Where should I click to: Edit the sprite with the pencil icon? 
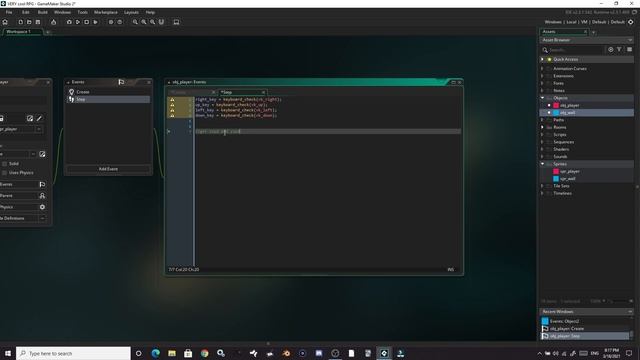[x=39, y=118]
